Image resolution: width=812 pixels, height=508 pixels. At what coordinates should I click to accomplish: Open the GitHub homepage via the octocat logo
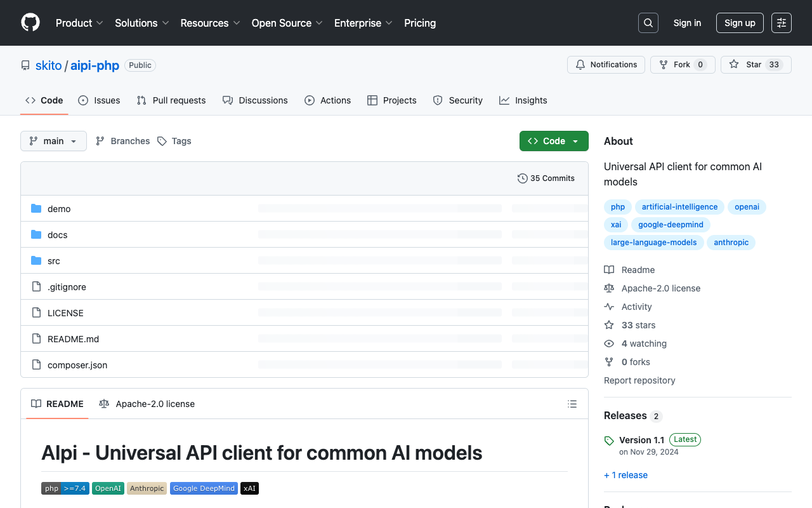[x=30, y=23]
